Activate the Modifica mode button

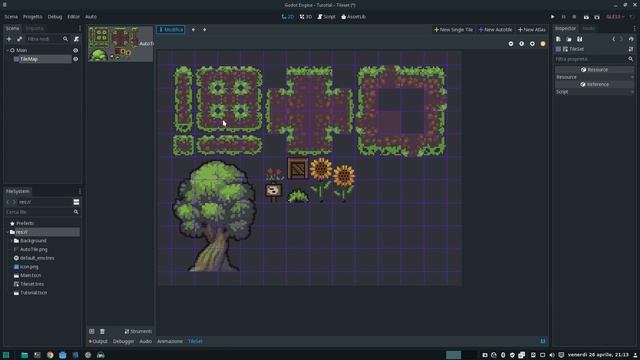point(171,29)
